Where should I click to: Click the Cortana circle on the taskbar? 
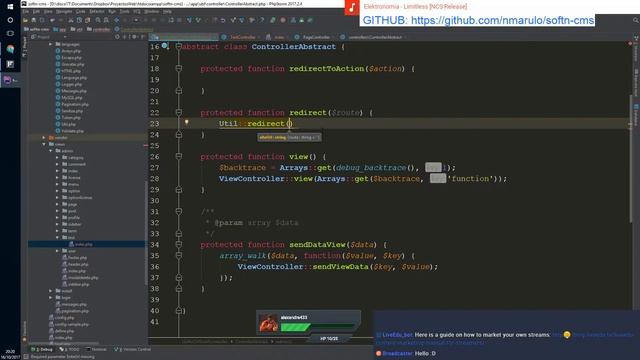(x=10, y=20)
